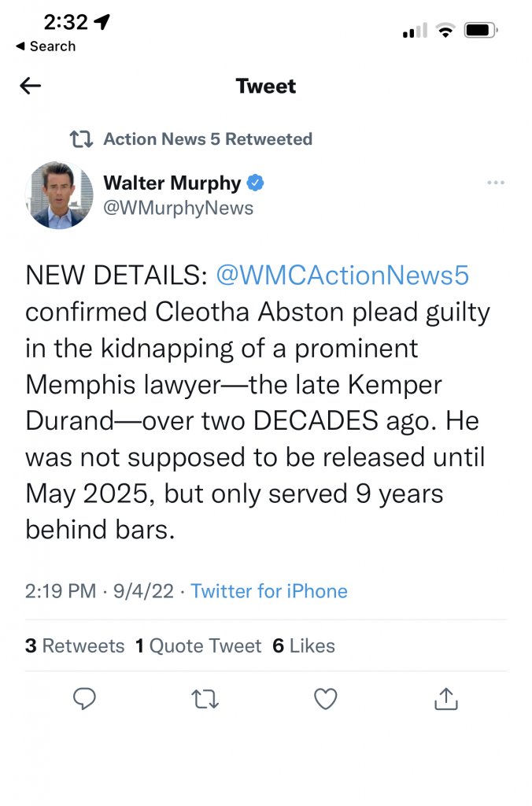Screen dimensions: 532x806
Task: Tap the retweet icon below tweet
Action: (x=205, y=698)
